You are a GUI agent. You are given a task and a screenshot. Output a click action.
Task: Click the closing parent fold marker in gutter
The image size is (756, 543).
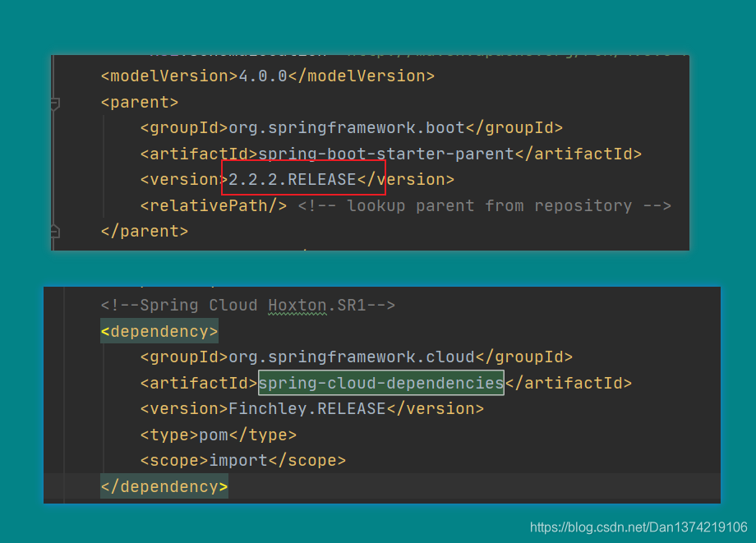pyautogui.click(x=55, y=232)
